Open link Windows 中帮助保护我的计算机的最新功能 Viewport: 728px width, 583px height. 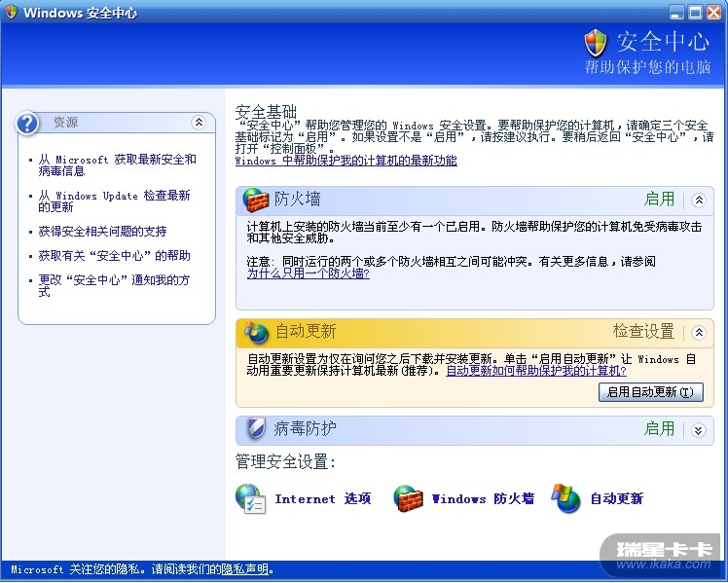pyautogui.click(x=346, y=161)
